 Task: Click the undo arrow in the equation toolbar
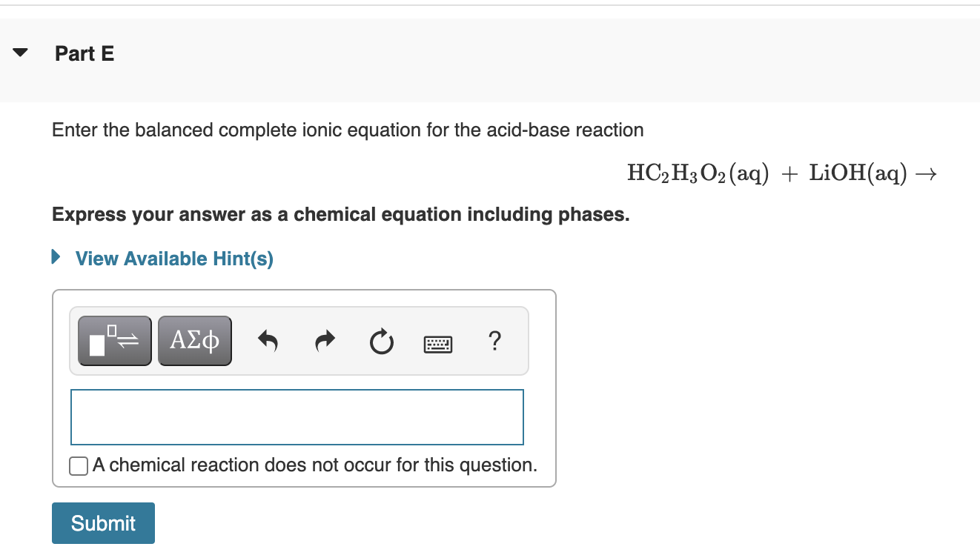tap(268, 340)
